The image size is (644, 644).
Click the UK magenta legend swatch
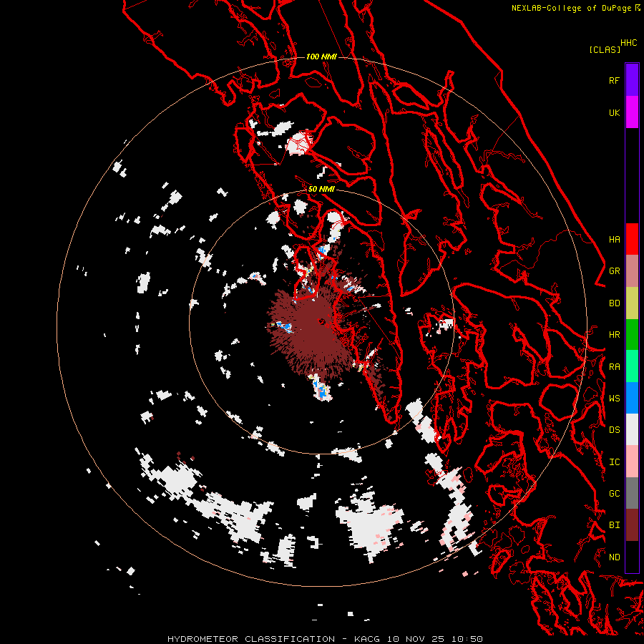click(x=632, y=112)
